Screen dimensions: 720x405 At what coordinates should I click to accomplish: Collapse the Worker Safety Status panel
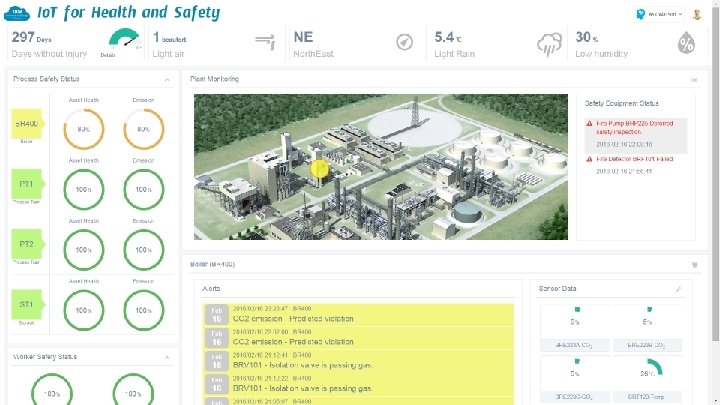coord(167,357)
